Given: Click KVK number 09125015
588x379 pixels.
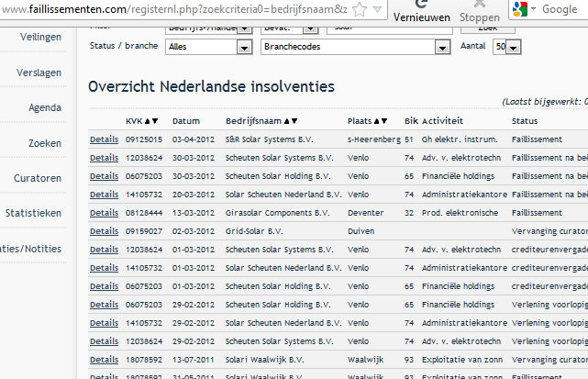Looking at the screenshot, I should 144,139.
